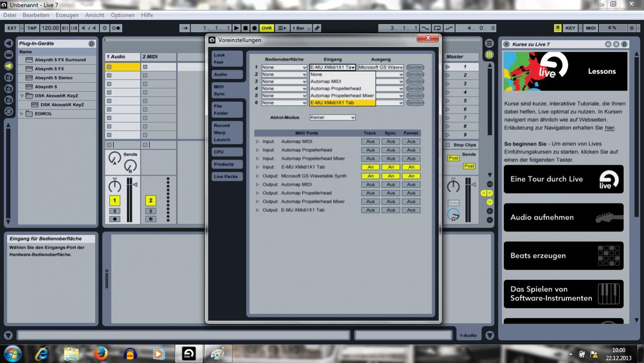Image resolution: width=644 pixels, height=363 pixels.
Task: Click the transport Record button
Action: (254, 28)
